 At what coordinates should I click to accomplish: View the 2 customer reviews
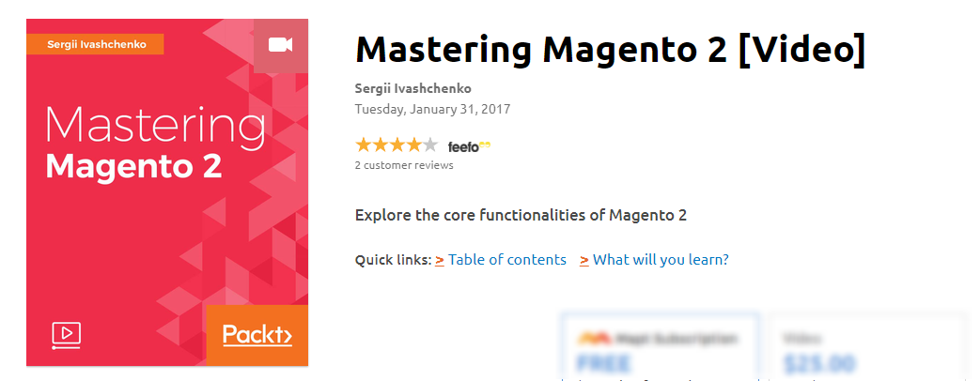click(x=404, y=165)
